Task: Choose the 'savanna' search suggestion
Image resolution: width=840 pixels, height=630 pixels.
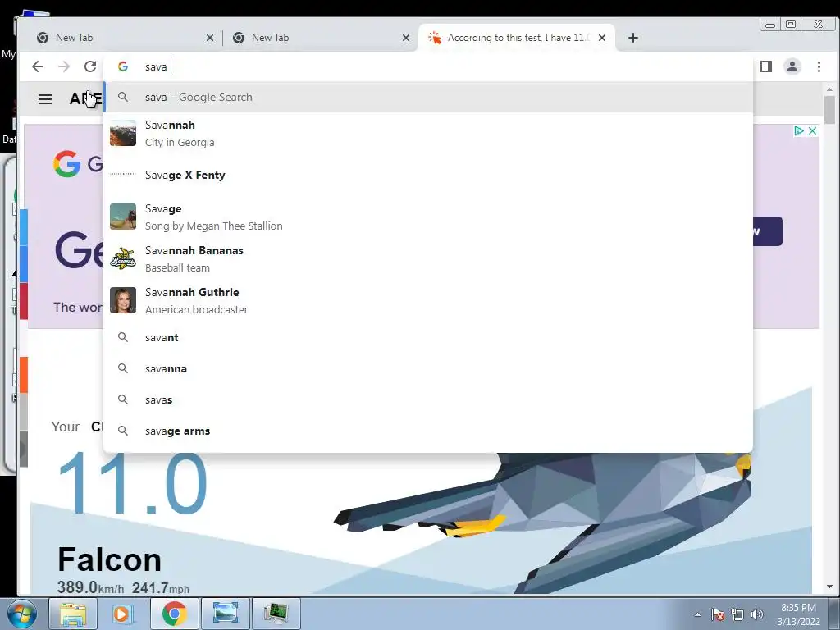Action: point(428,368)
